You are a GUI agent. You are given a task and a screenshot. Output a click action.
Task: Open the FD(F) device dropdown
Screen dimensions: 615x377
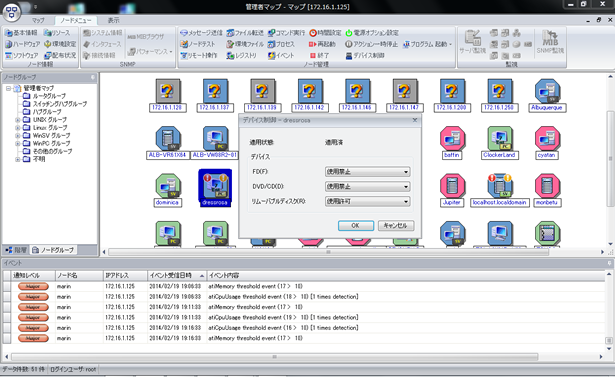pos(368,172)
